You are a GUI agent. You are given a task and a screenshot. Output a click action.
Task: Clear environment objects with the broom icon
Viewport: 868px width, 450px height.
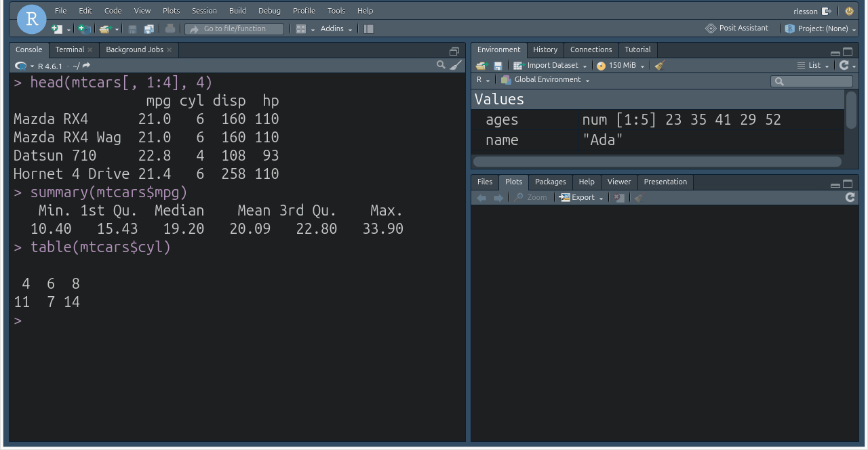click(x=660, y=66)
